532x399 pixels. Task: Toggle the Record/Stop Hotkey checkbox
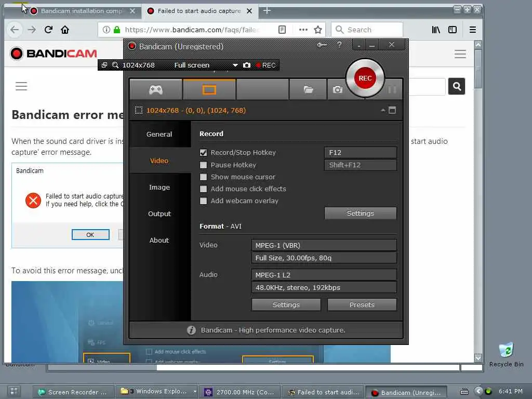(x=203, y=153)
